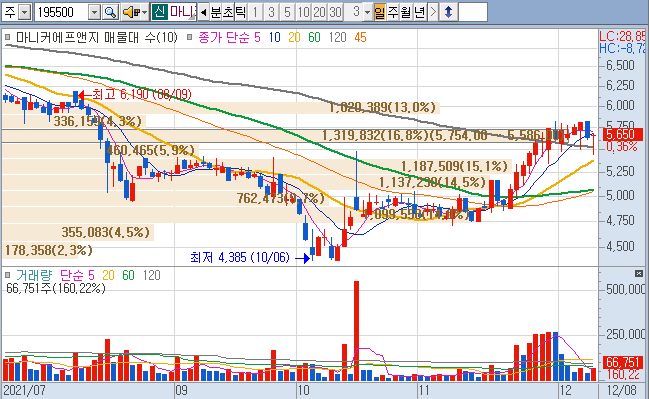Screen dimensions: 649x399
Task: Click the gray 120 price average label
Action: click(337, 38)
